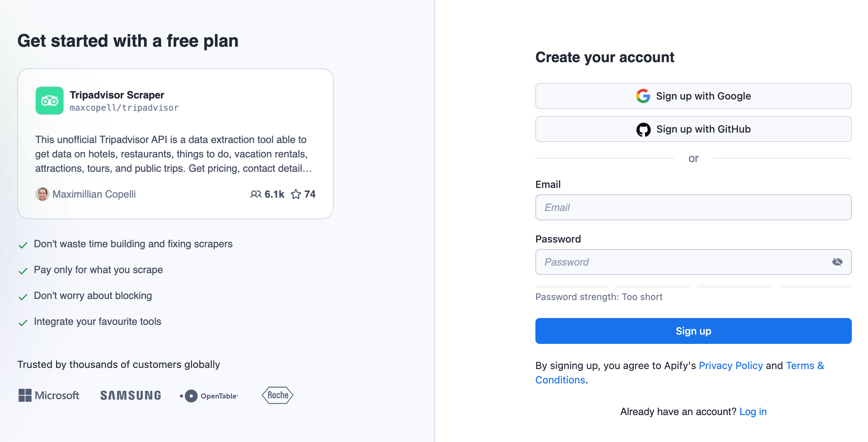
Task: Click the Google logo on the signup button
Action: point(643,96)
